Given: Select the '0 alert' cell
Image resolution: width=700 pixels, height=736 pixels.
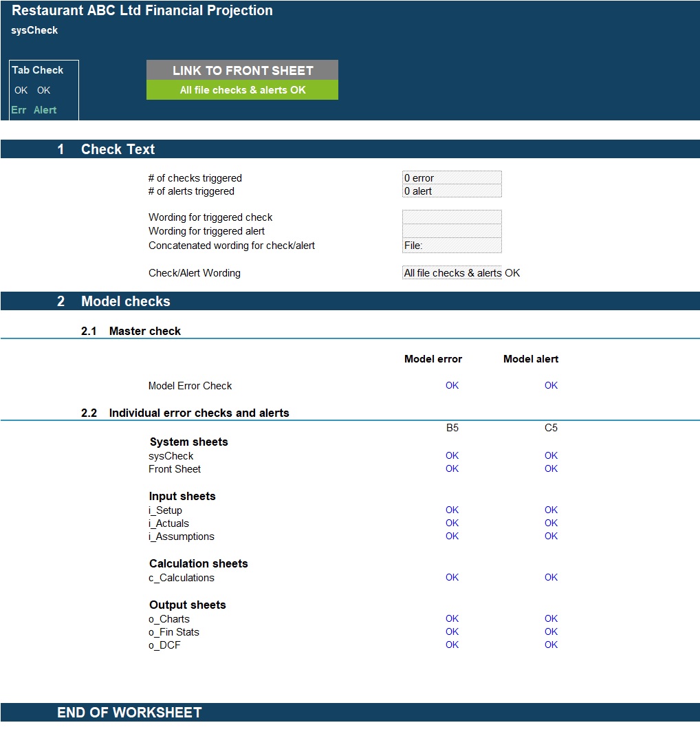Looking at the screenshot, I should click(x=452, y=191).
